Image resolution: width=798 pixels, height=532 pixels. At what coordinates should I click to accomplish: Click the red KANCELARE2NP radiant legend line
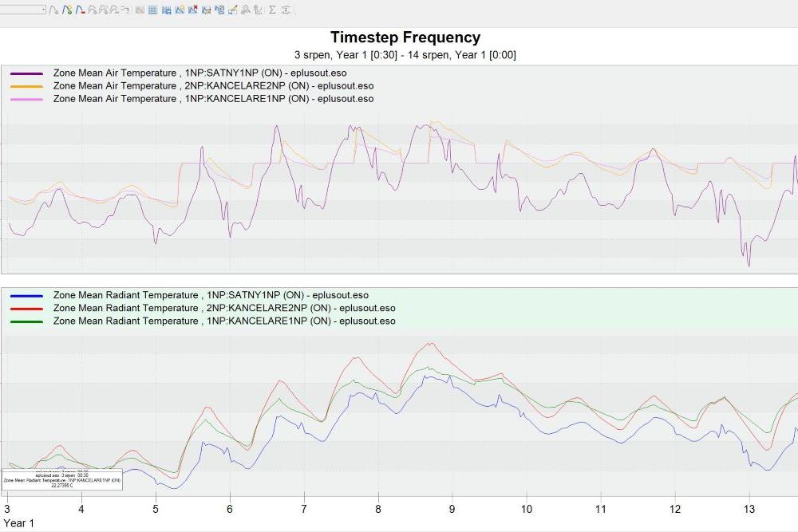click(26, 309)
